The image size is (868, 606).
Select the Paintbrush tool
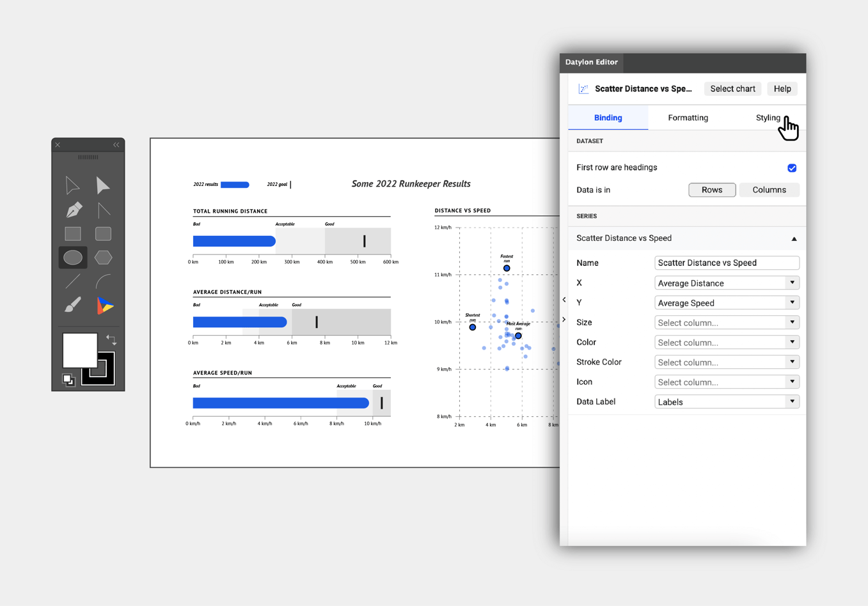[x=72, y=306]
